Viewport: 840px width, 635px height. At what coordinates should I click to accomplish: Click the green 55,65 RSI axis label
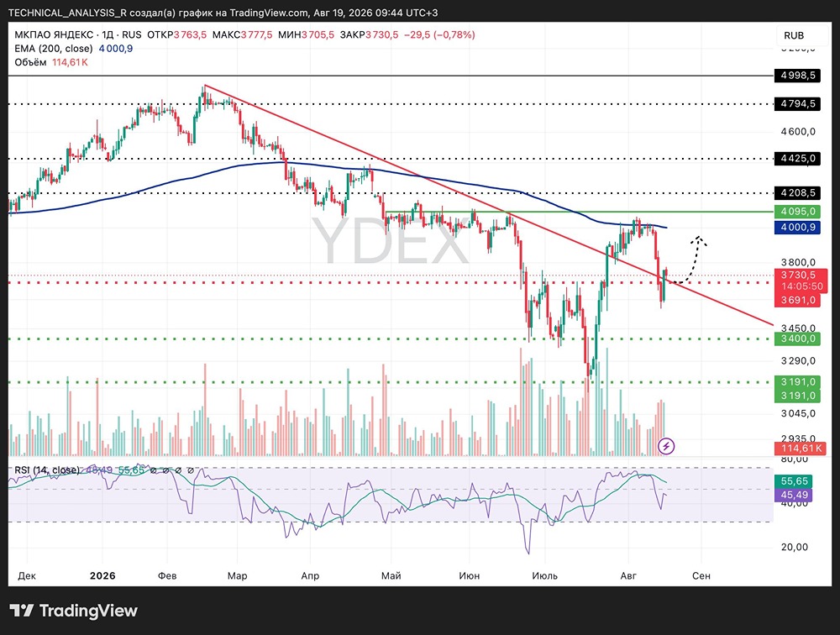click(x=794, y=481)
